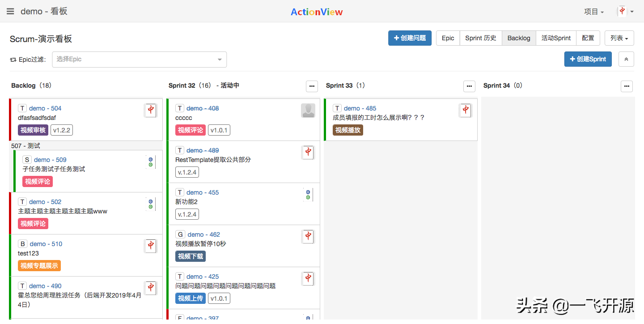Click the user avatar in top bar
The height and width of the screenshot is (324, 644).
click(x=622, y=12)
